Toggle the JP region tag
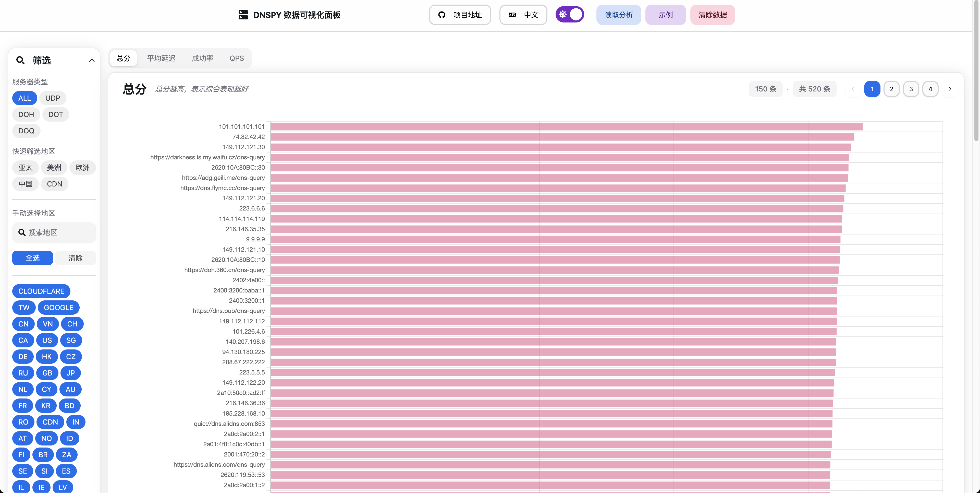The width and height of the screenshot is (980, 493). pyautogui.click(x=71, y=373)
